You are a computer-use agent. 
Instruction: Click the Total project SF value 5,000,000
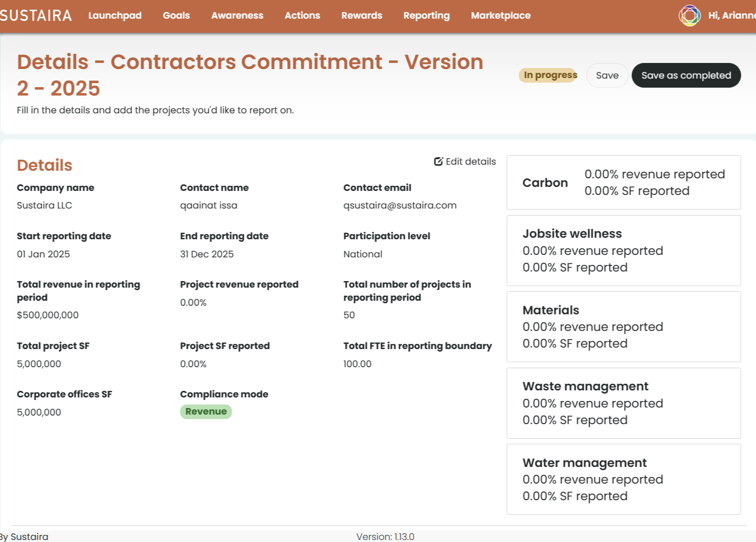point(39,364)
